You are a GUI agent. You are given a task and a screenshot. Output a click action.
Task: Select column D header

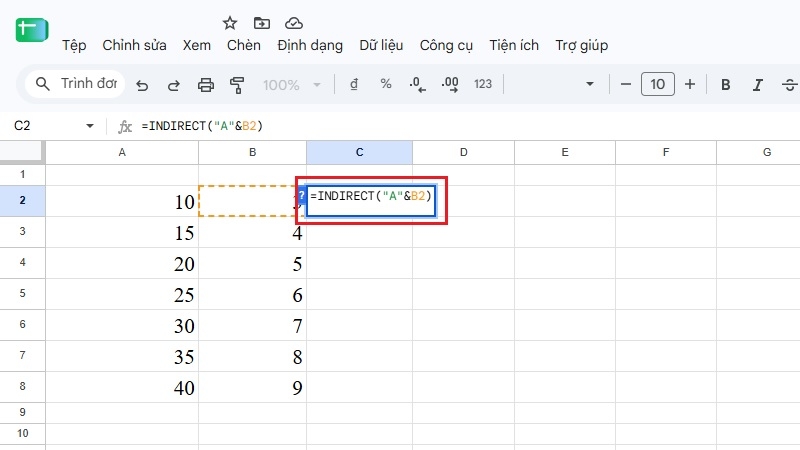463,153
